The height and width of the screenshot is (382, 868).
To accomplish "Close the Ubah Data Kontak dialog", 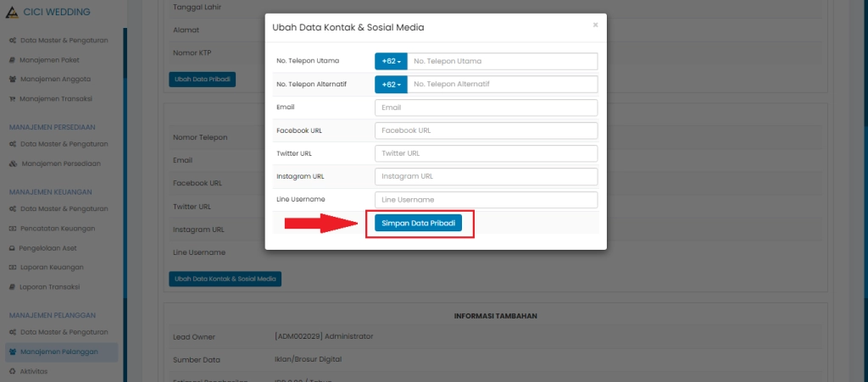I will point(595,25).
